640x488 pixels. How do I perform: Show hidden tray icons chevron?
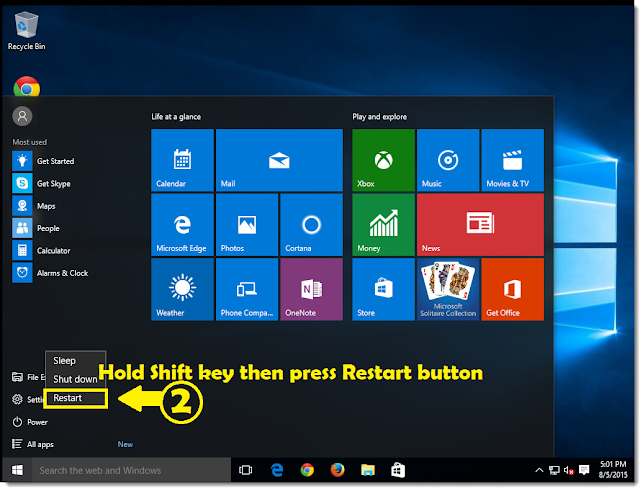click(x=539, y=470)
